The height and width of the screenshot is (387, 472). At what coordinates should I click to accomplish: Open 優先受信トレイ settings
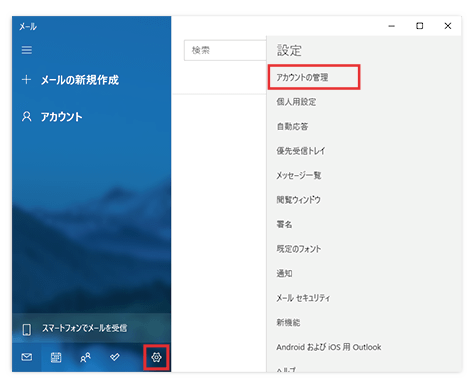[x=301, y=151]
